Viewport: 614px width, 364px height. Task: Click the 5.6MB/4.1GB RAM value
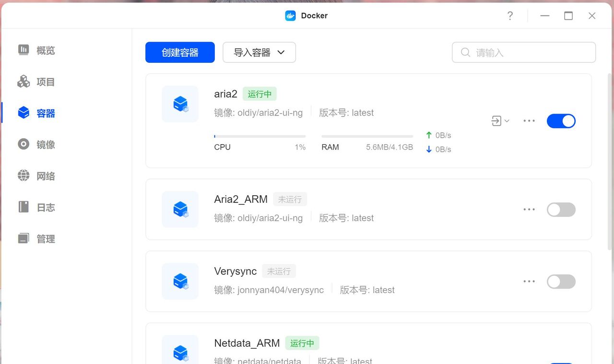click(x=390, y=147)
